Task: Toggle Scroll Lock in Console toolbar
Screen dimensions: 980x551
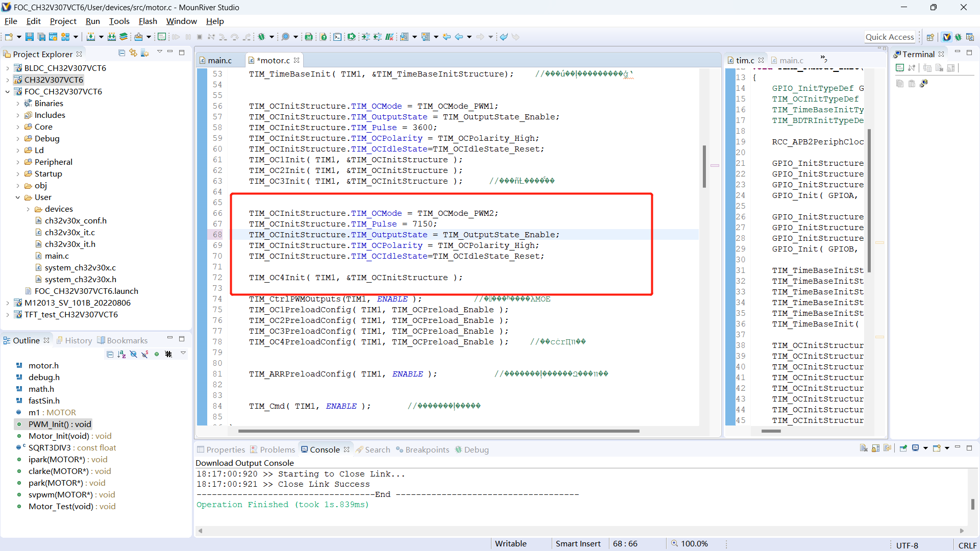Action: 875,448
